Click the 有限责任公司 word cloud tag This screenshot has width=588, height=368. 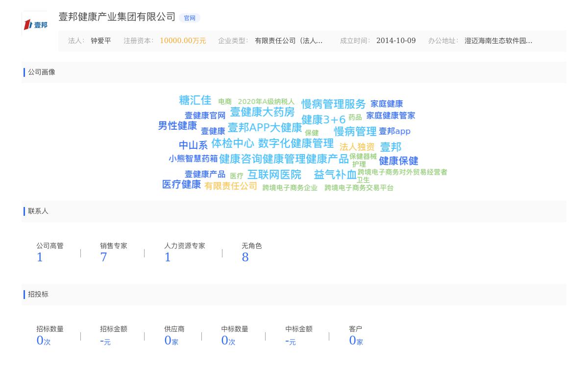point(231,186)
